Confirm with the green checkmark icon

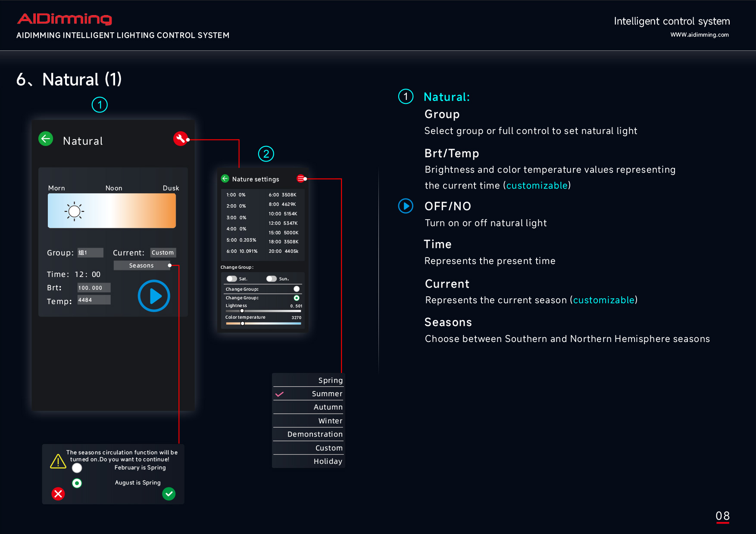169,494
